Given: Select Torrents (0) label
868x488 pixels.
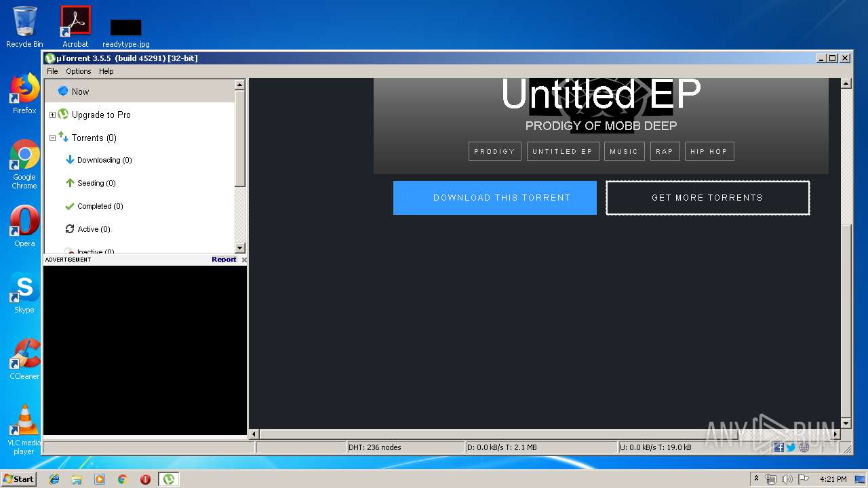Looking at the screenshot, I should click(x=94, y=138).
